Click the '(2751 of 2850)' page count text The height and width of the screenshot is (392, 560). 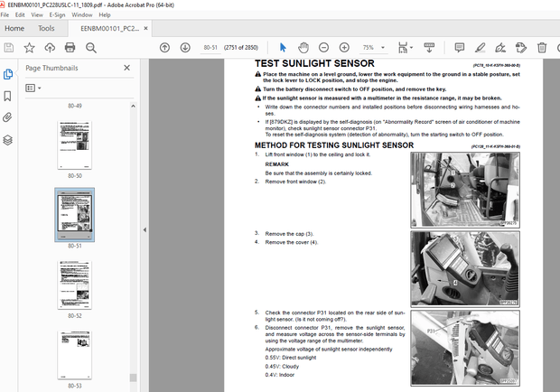click(241, 48)
